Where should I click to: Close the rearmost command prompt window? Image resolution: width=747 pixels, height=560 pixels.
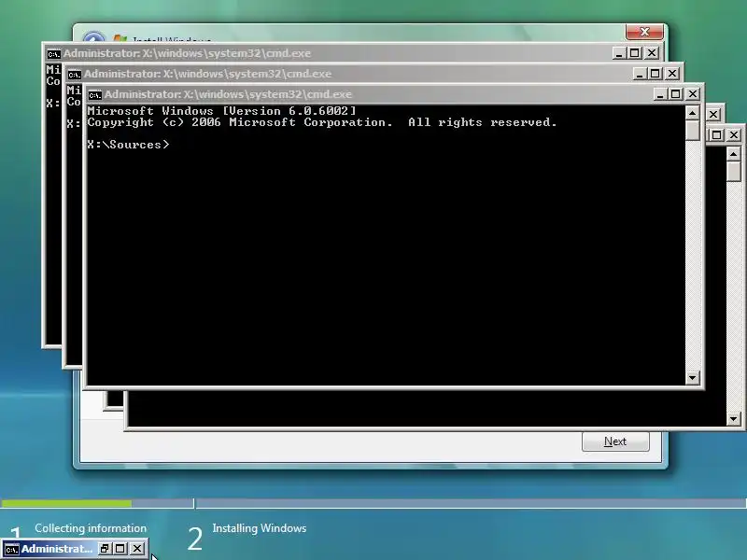pyautogui.click(x=652, y=53)
